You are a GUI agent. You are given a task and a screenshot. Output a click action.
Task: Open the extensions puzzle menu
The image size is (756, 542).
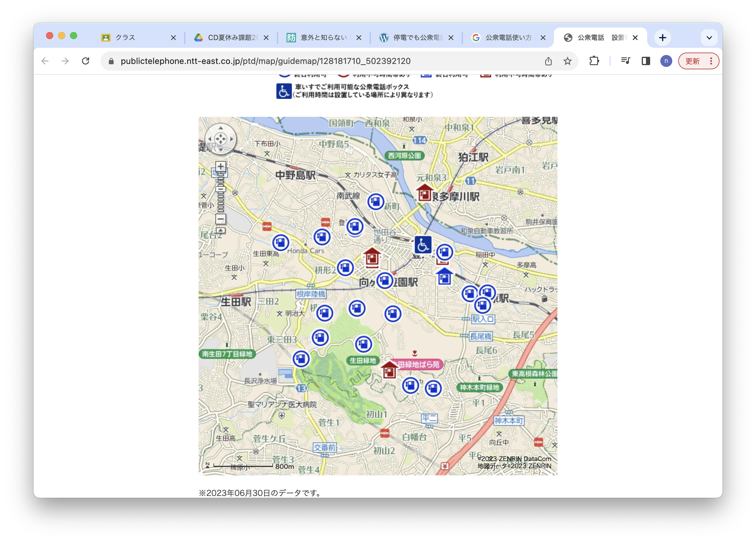tap(594, 61)
